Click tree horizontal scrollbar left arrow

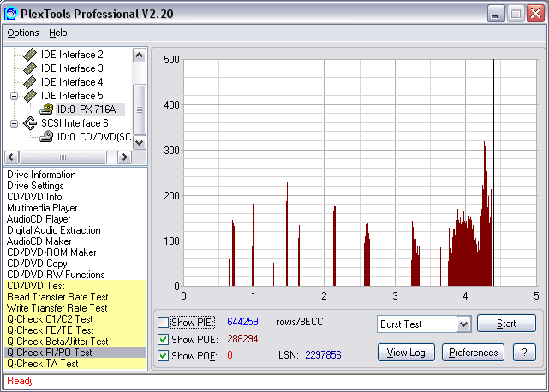click(11, 157)
